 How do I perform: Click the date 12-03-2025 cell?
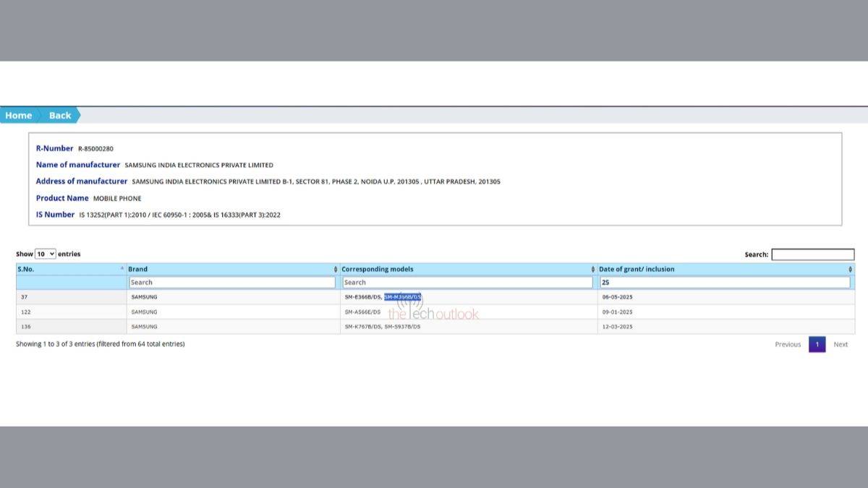point(726,327)
